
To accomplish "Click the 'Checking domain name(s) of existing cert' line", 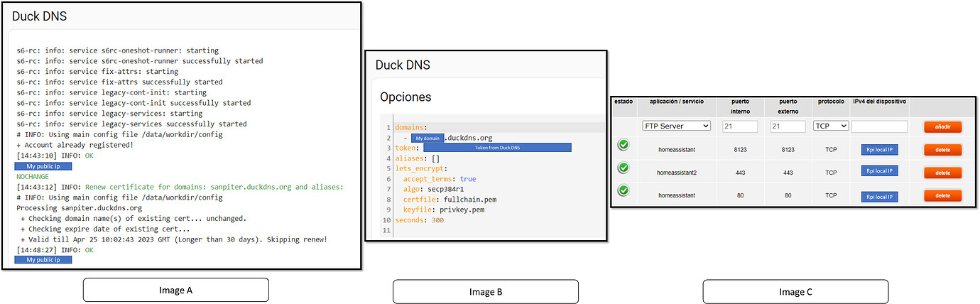I will pyautogui.click(x=132, y=218).
